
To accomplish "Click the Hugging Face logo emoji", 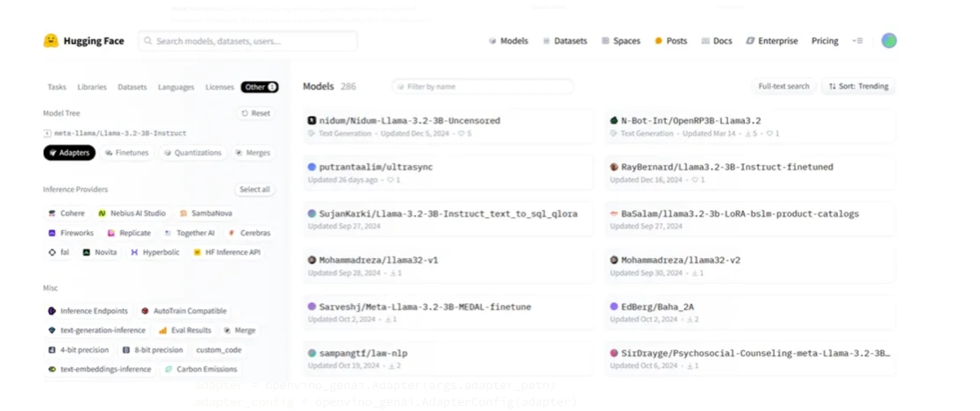I will coord(51,40).
